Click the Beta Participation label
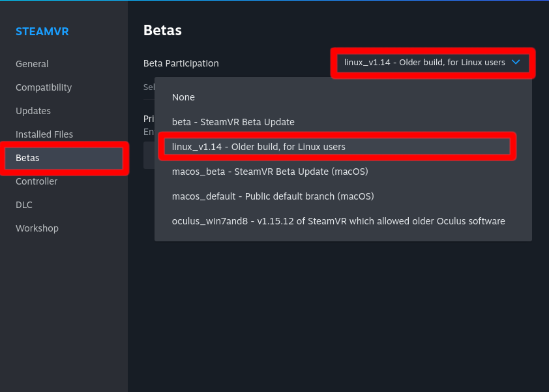The width and height of the screenshot is (549, 392). tap(181, 63)
